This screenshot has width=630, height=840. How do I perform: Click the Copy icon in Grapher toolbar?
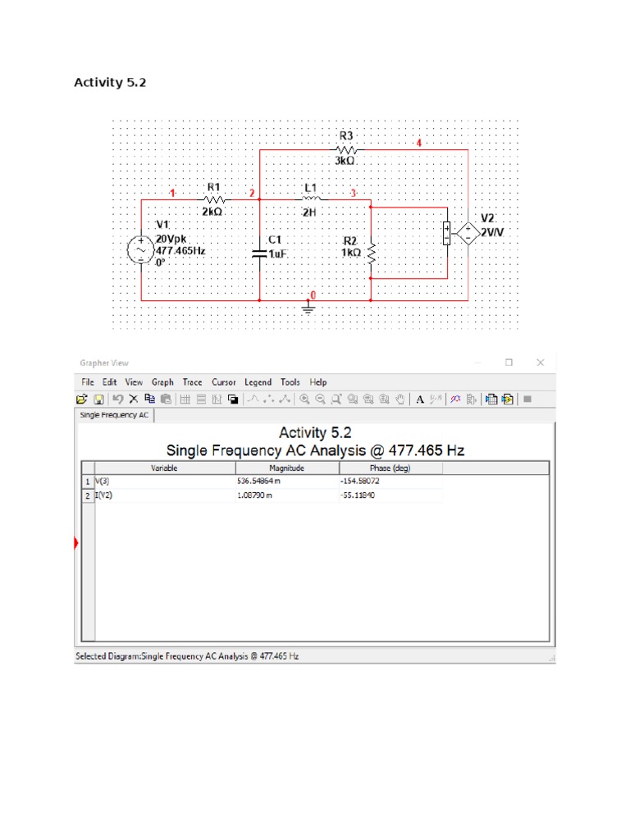tap(150, 399)
